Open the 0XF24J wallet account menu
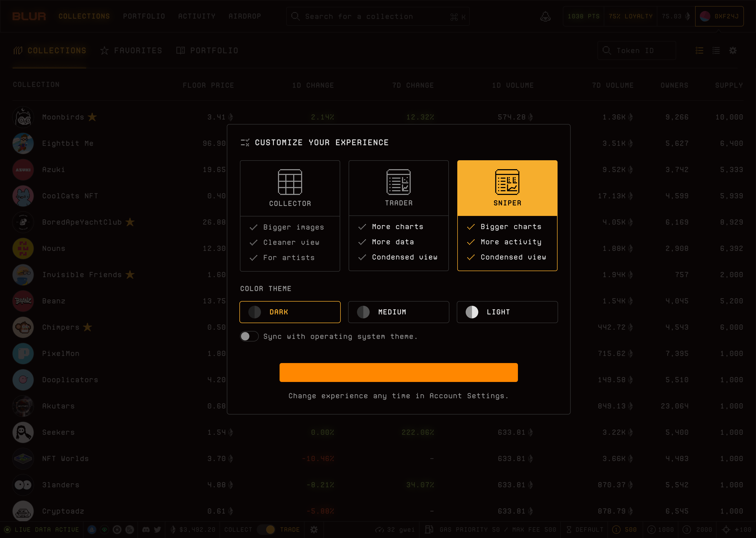The height and width of the screenshot is (538, 756). tap(719, 16)
